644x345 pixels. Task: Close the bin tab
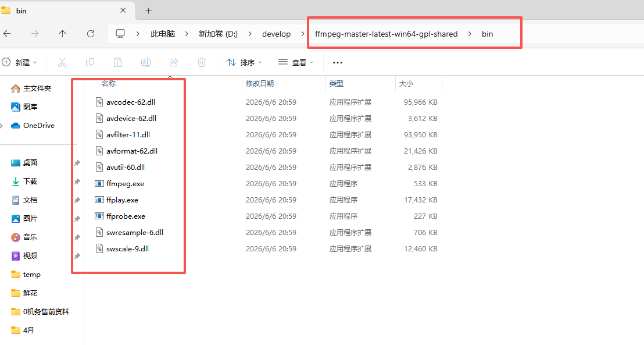point(123,10)
